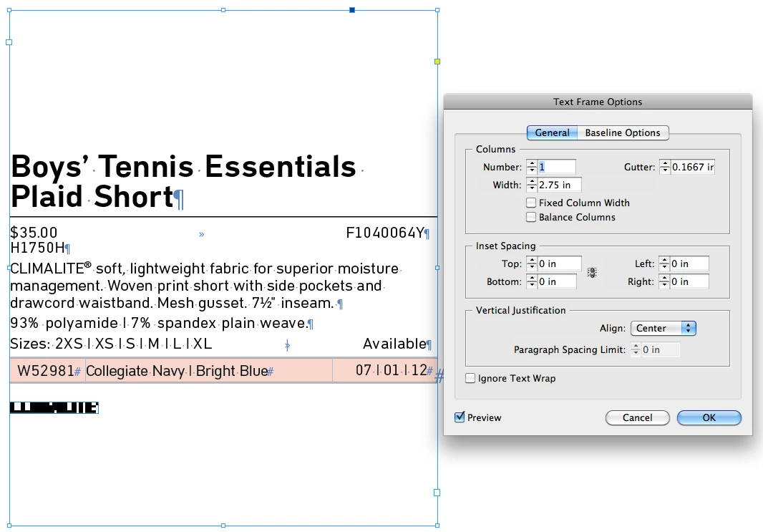Click the chain link icon between inset fields
Image resolution: width=763 pixels, height=532 pixels.
point(592,273)
